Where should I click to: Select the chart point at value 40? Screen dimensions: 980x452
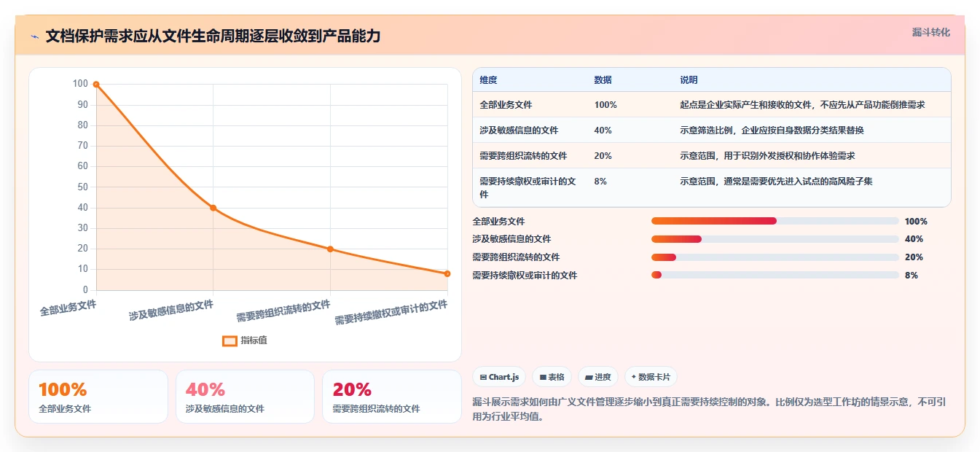[213, 208]
